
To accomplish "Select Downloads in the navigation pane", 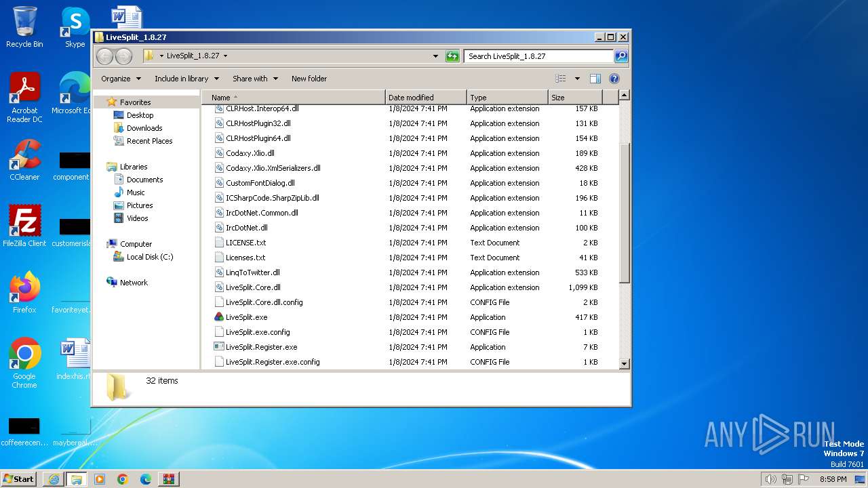I will [144, 128].
